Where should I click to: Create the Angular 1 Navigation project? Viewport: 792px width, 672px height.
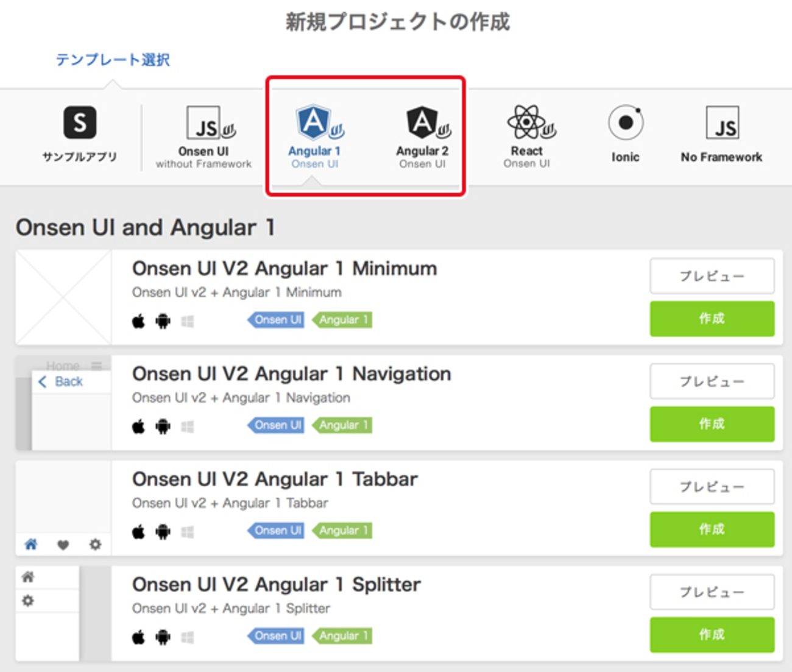[x=712, y=424]
